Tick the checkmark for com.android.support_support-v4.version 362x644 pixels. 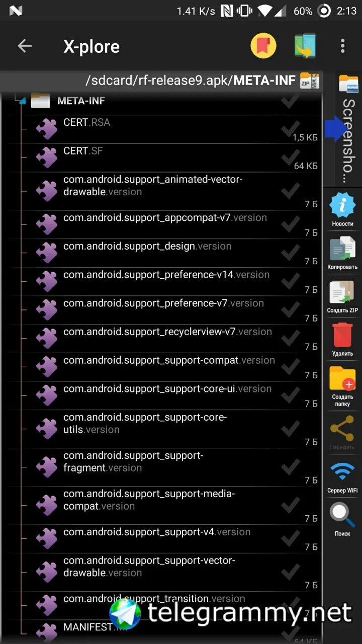click(290, 537)
